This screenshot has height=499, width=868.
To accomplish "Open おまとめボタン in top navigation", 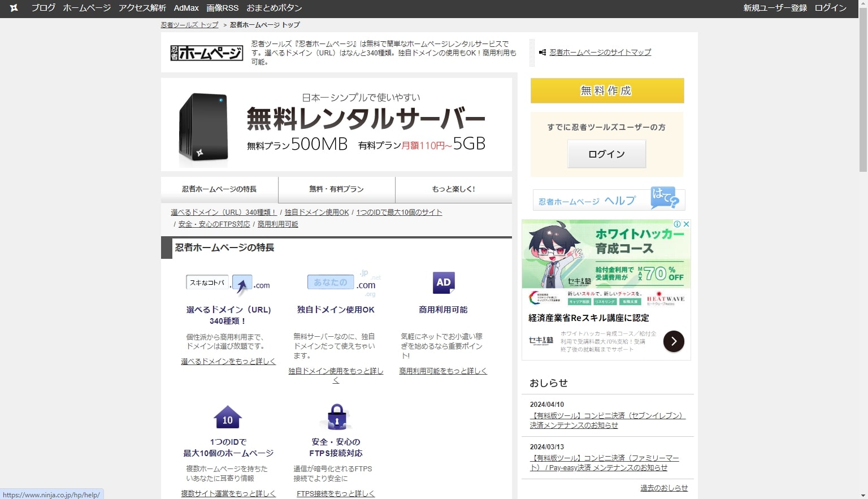I will (274, 8).
